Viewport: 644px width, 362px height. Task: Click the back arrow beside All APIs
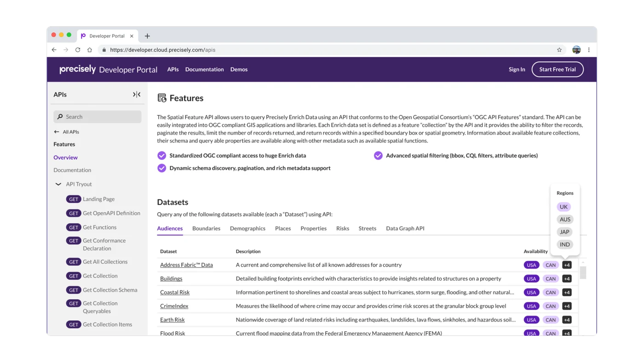[x=57, y=132]
